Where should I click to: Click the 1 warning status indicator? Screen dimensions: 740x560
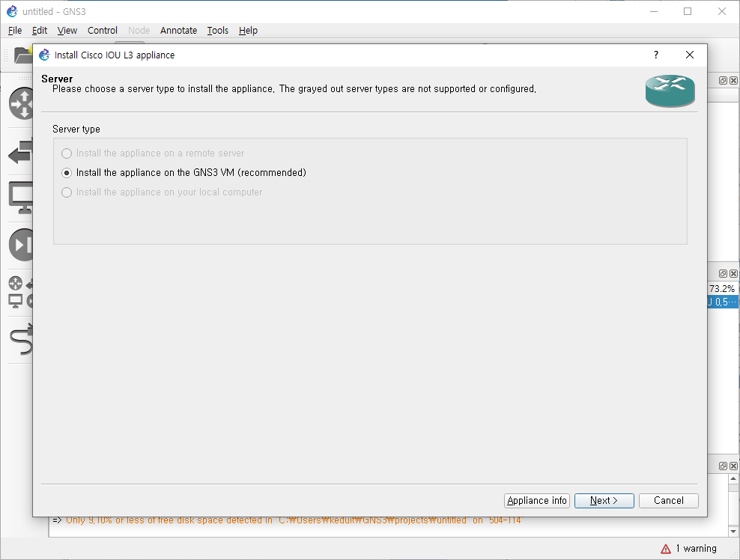point(688,548)
